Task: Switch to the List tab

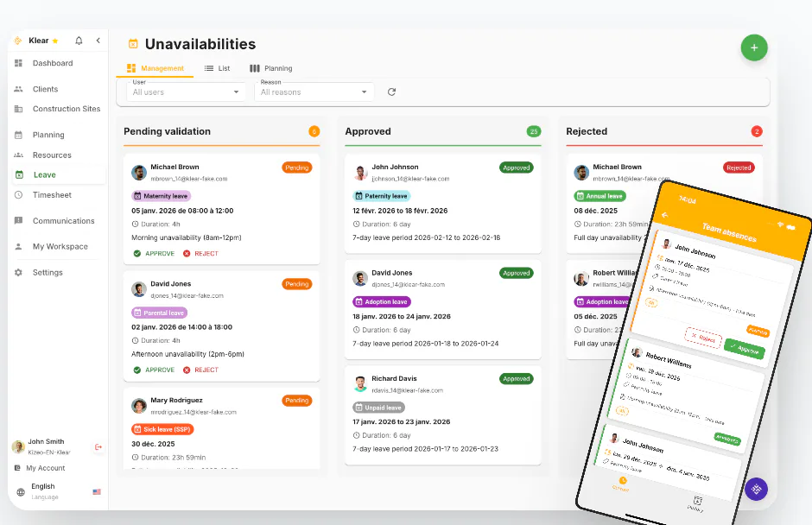Action: 217,68
